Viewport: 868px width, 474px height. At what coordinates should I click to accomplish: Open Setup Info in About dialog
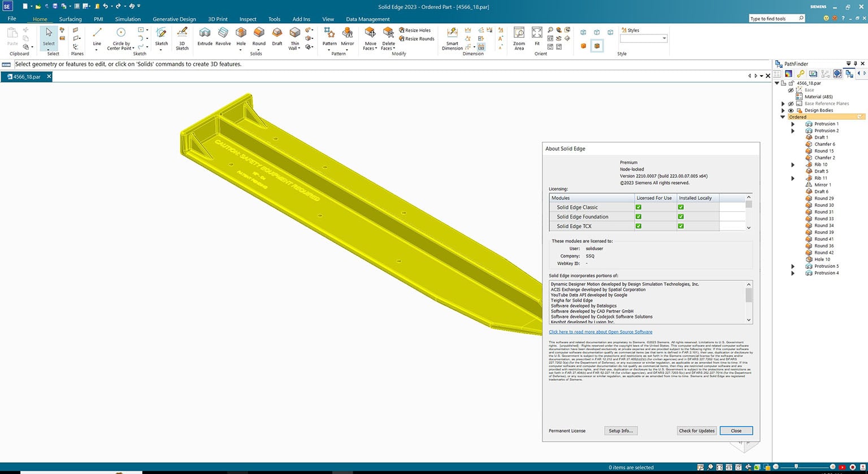point(620,430)
